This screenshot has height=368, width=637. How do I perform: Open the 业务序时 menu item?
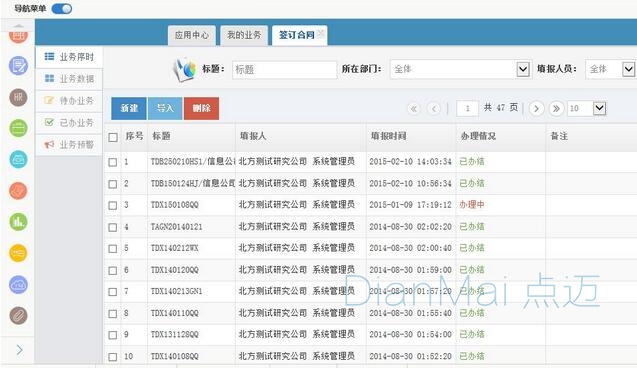click(69, 57)
